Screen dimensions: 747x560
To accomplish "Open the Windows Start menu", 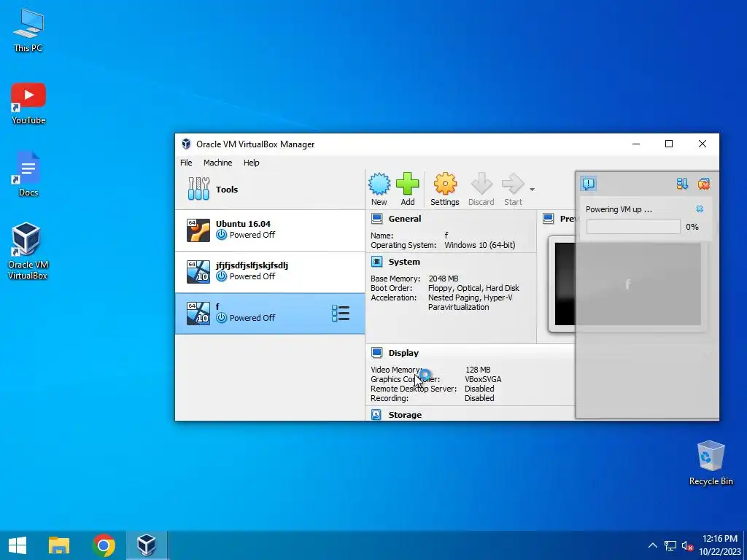I will (x=18, y=545).
